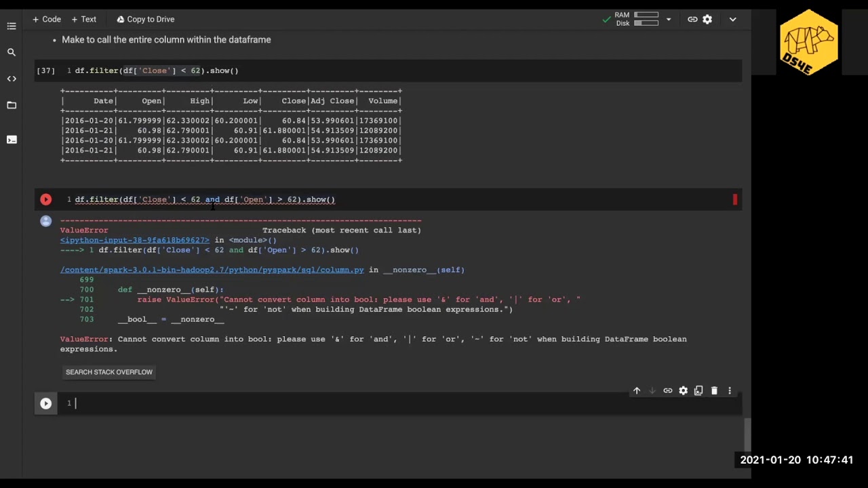Viewport: 868px width, 488px height.
Task: Open cell settings gear in cell toolbar
Action: 684,390
